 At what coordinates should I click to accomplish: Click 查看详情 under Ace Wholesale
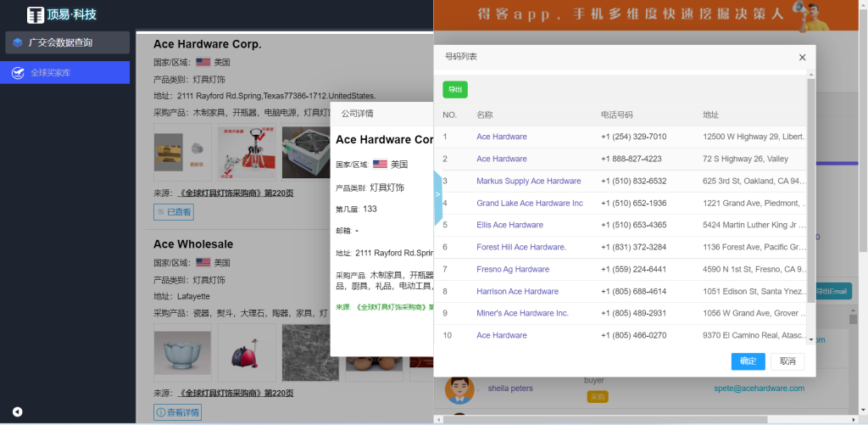pos(178,413)
